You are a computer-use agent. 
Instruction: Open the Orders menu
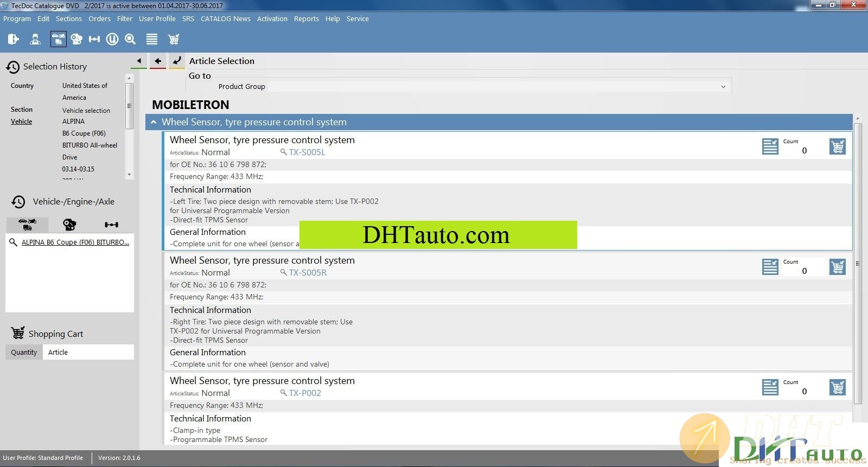tap(99, 18)
